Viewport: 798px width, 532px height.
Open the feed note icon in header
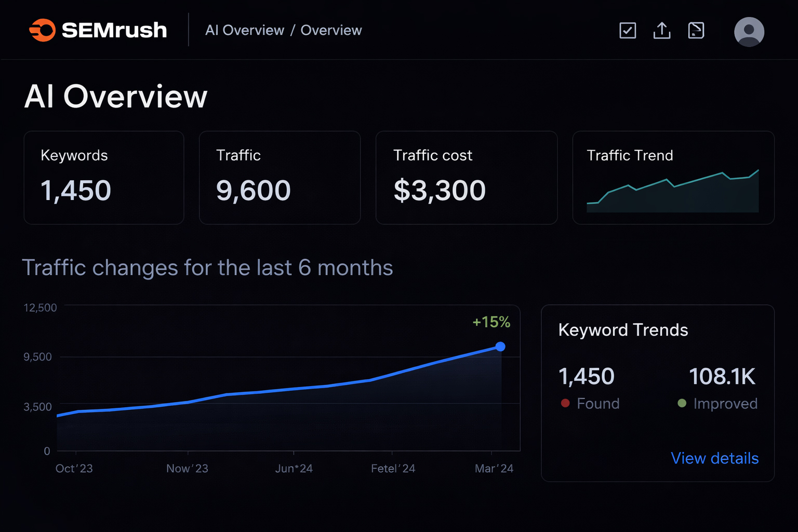tap(696, 31)
